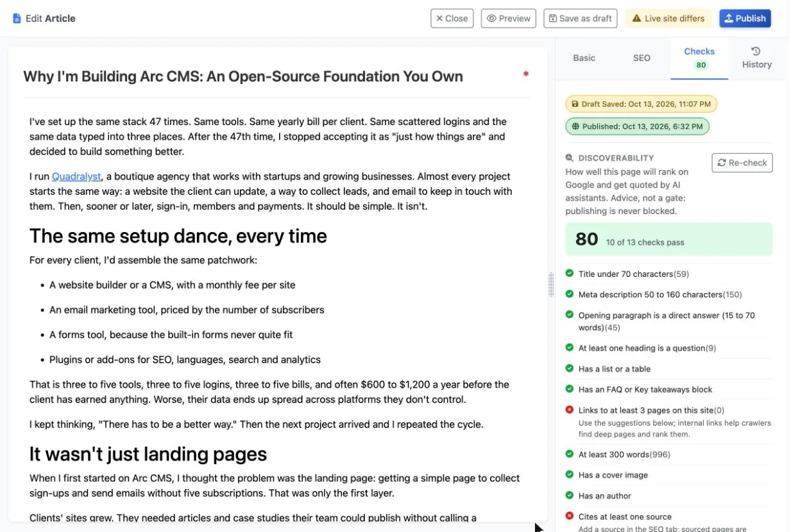Switch to the Basic tab
This screenshot has height=532, width=789.
click(584, 58)
